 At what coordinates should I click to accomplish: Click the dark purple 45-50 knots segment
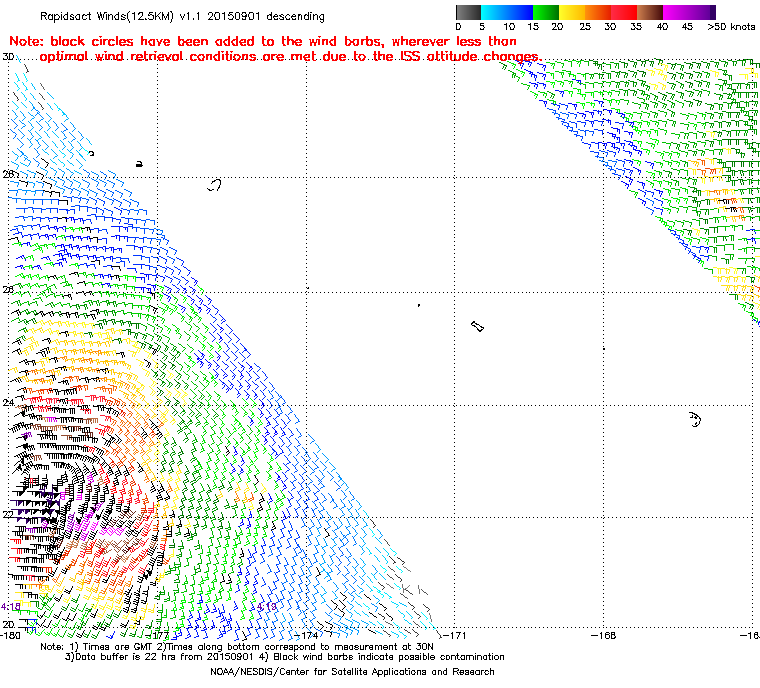click(702, 12)
